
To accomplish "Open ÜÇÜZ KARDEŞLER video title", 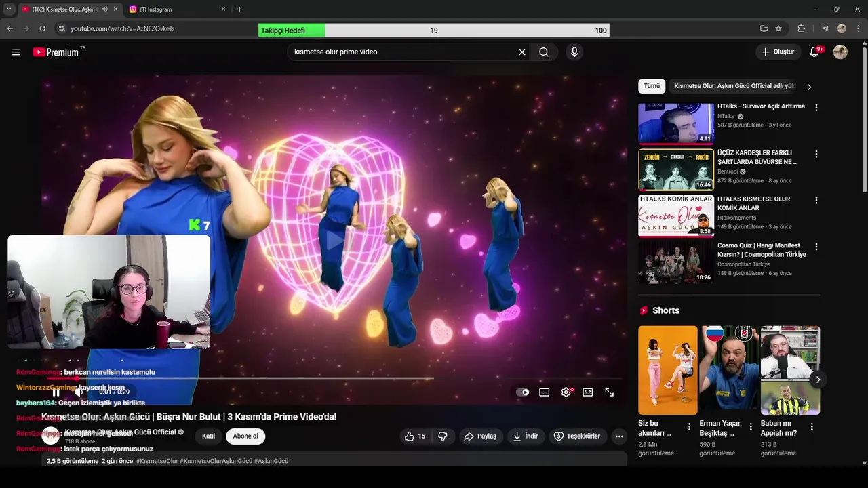I will pos(757,157).
